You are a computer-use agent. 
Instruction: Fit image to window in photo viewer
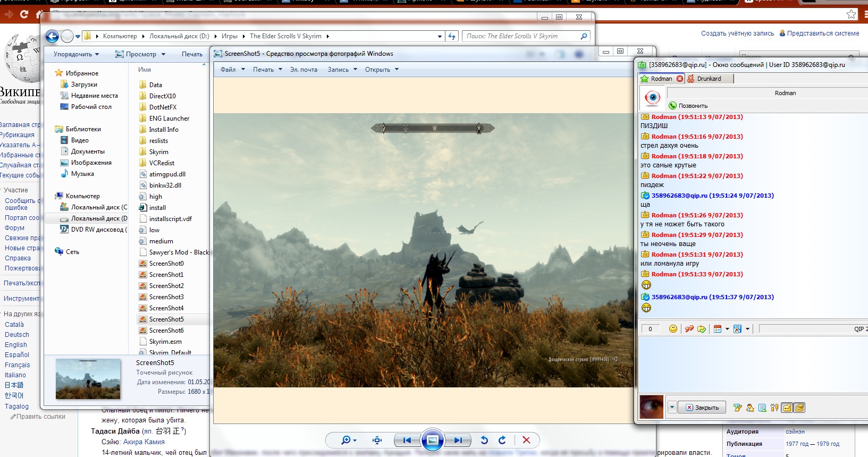[377, 440]
